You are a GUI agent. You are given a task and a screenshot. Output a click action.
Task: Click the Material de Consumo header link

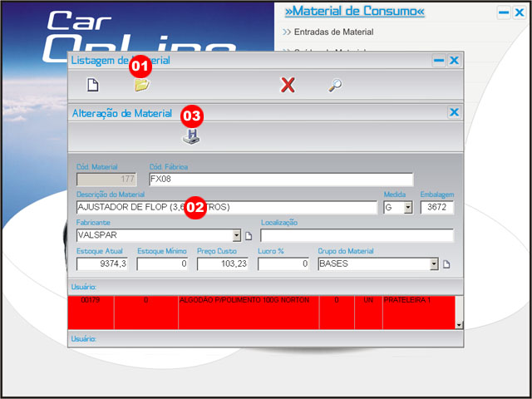pos(354,12)
